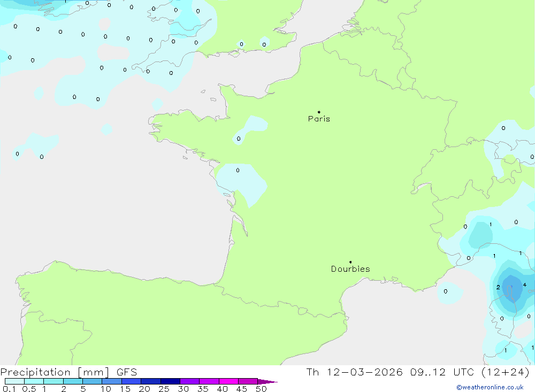Screen dimensions: 535x392
Task: Click the 0.5–1 mm legend color swatch
Action: [x=34, y=381]
